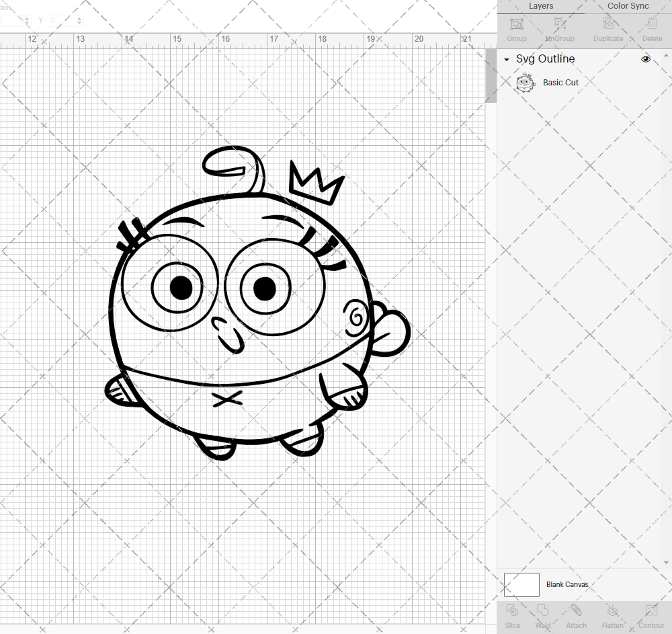Viewport: 672px width, 634px height.
Task: Click the Basic Cut text label
Action: click(560, 82)
